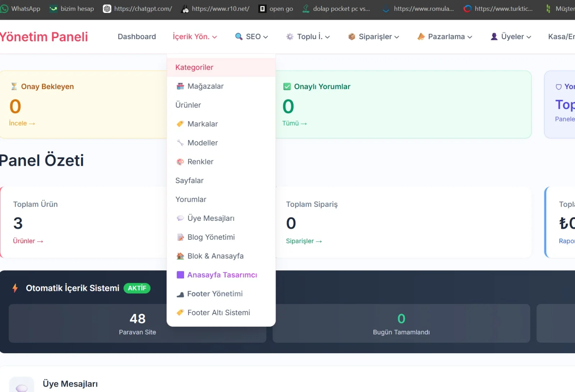The image size is (575, 392).
Task: Click the green checkmark icon by Onaylı Yorumlar
Action: click(x=287, y=87)
